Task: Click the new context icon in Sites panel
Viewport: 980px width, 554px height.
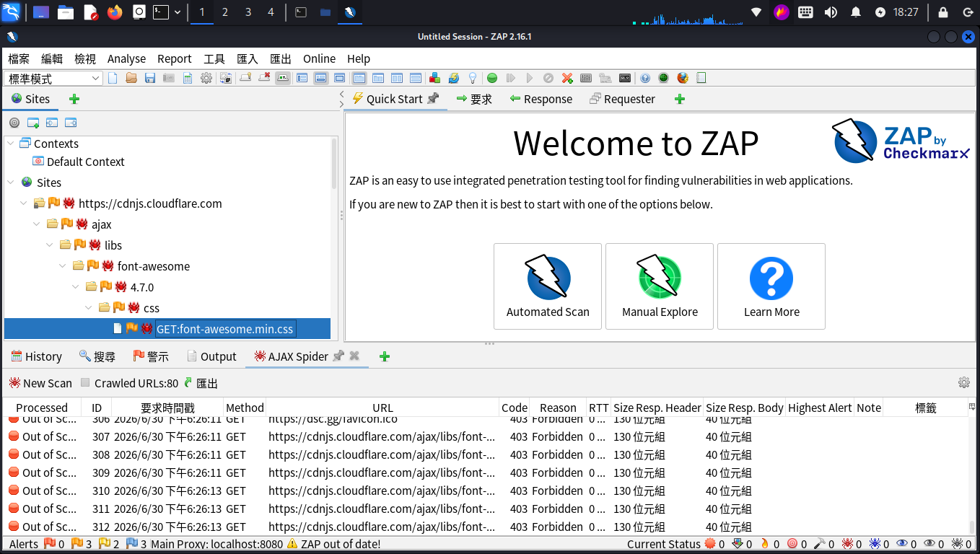Action: 33,123
